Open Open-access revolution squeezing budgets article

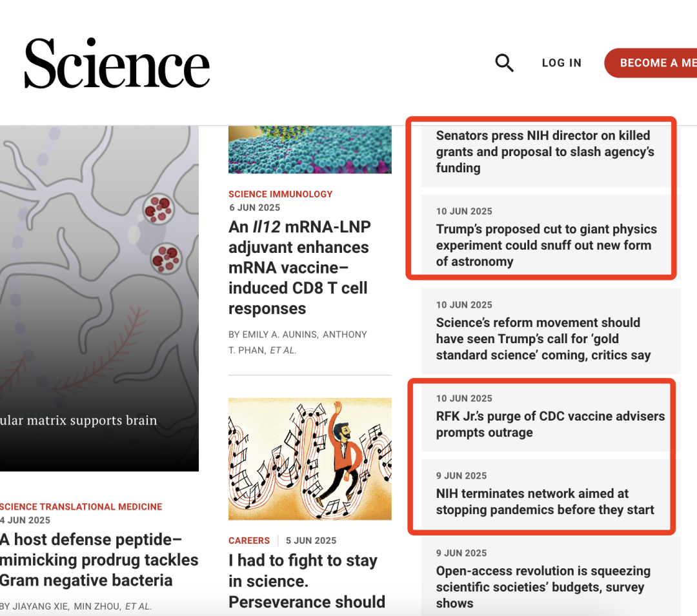[543, 586]
